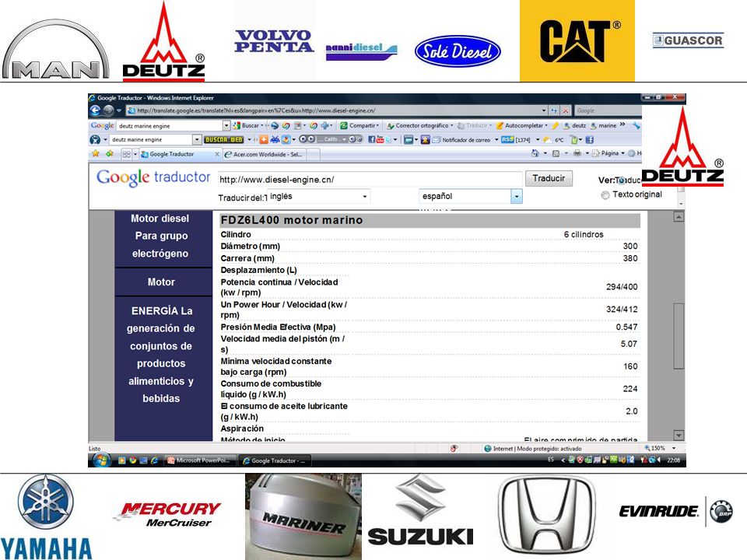Click the FDZ6L400 motor marino heading
Screen dimensions: 747x560
292,220
